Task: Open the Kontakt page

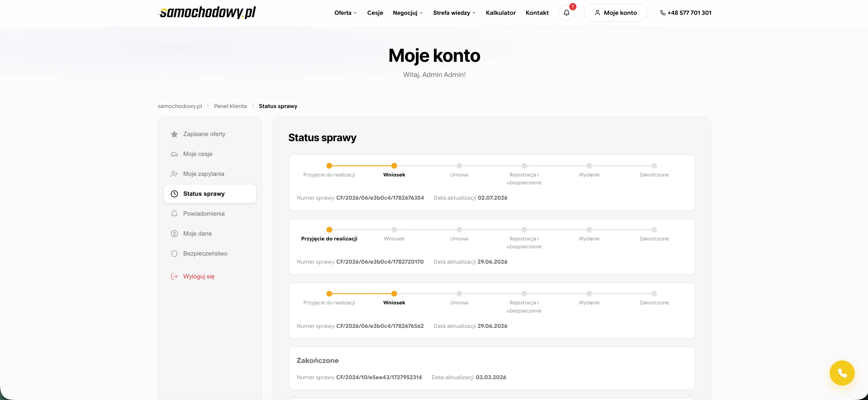Action: pyautogui.click(x=537, y=13)
